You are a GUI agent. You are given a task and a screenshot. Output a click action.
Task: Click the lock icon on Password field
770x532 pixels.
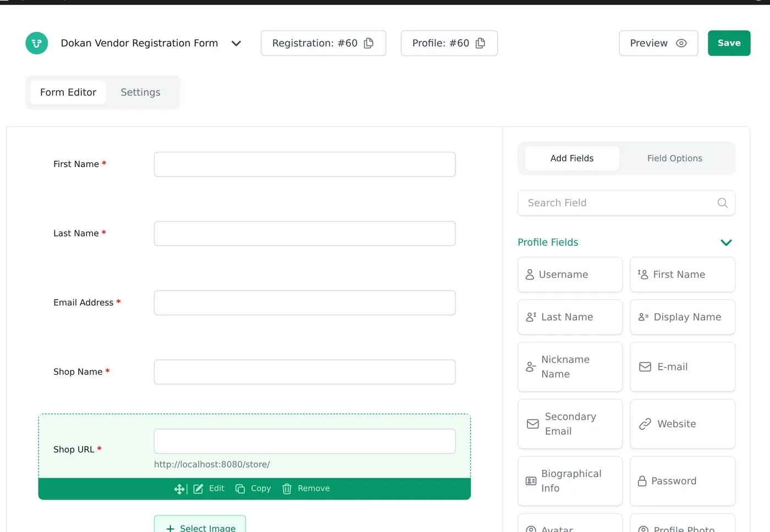tap(642, 481)
